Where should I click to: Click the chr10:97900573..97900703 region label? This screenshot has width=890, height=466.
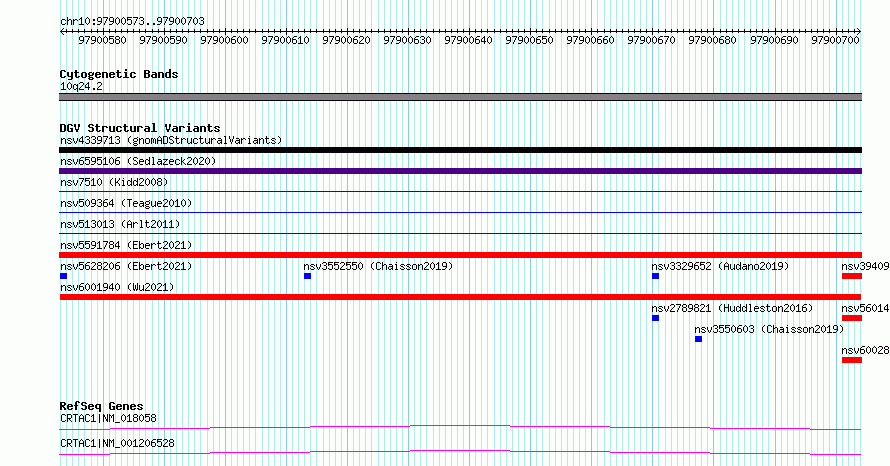(x=132, y=21)
